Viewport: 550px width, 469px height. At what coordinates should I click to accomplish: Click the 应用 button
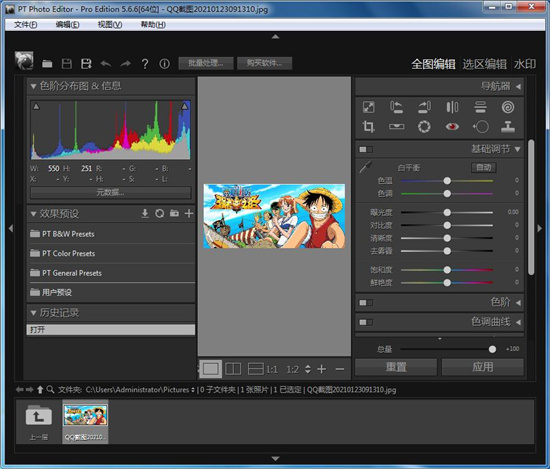483,367
